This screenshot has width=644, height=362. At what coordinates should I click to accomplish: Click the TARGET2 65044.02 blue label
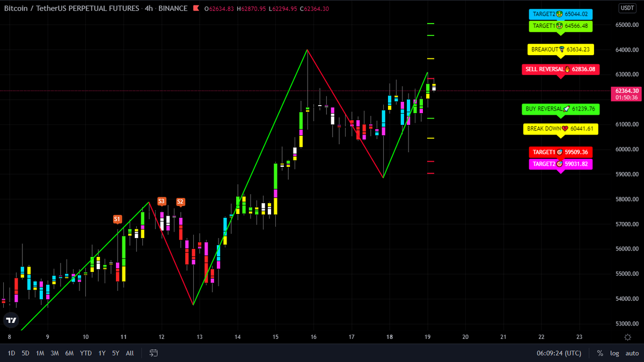560,14
